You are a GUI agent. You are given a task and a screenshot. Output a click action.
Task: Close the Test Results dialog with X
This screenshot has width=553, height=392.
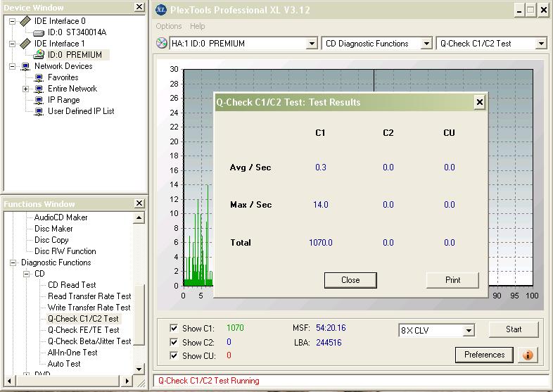point(480,102)
